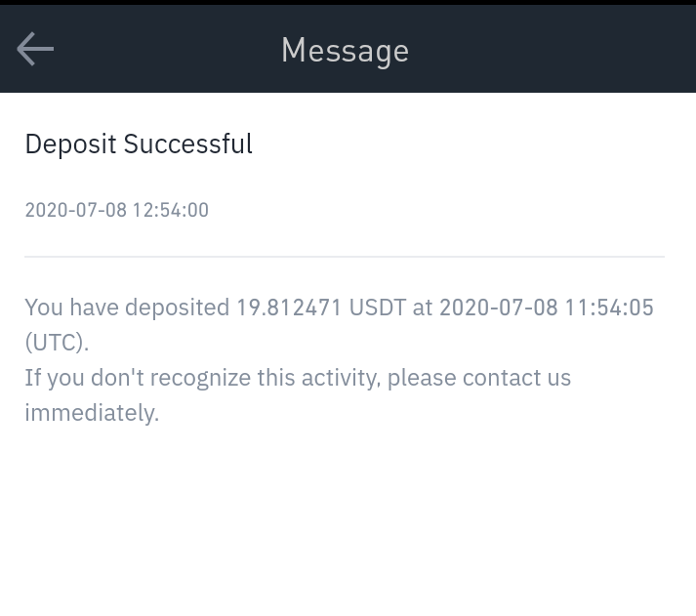Click the horizontal divider line
This screenshot has width=696, height=616.
(x=345, y=257)
